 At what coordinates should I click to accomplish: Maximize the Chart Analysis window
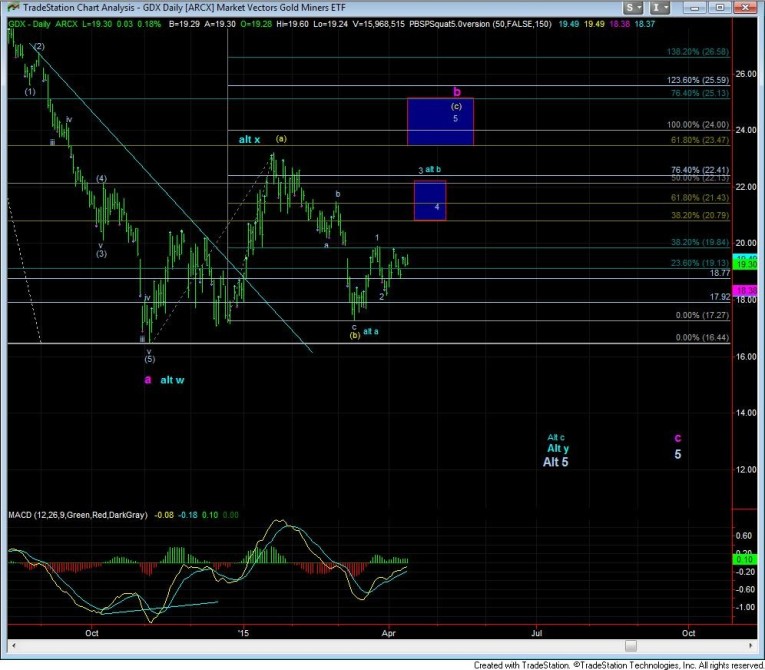click(x=720, y=7)
